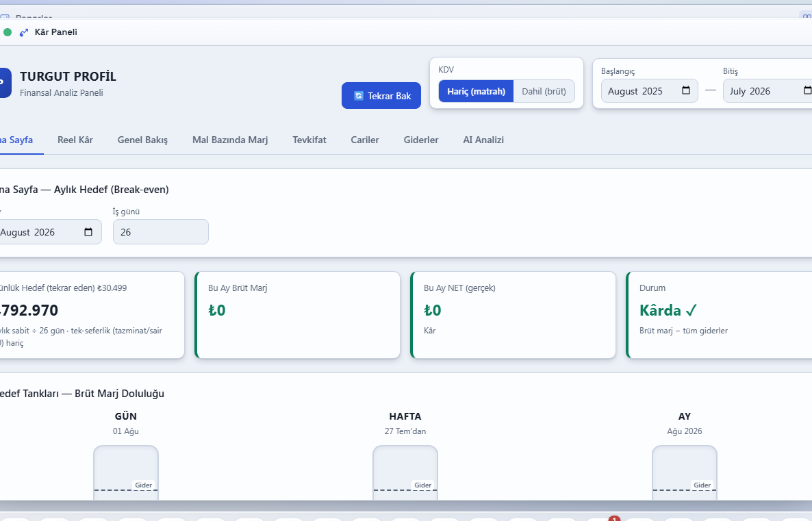Switch KDV to Dahil (brüt)

point(544,91)
